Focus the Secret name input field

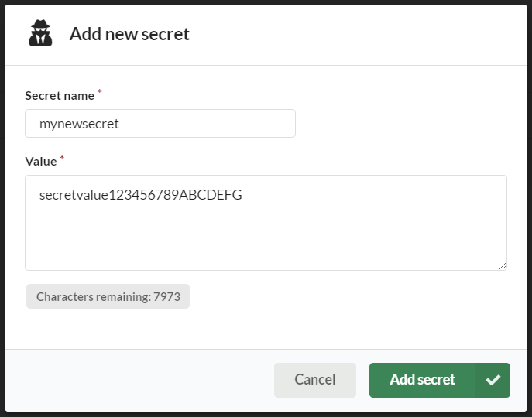pos(160,123)
